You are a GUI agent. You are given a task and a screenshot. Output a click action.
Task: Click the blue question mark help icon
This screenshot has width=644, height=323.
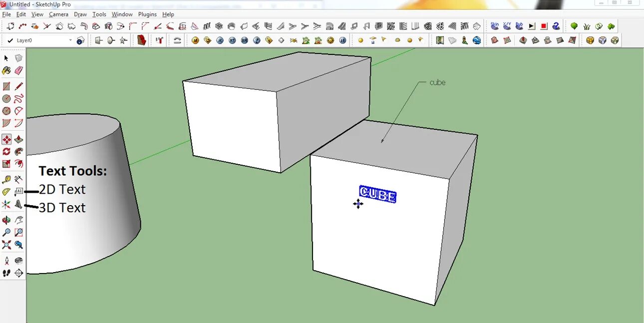[x=257, y=40]
